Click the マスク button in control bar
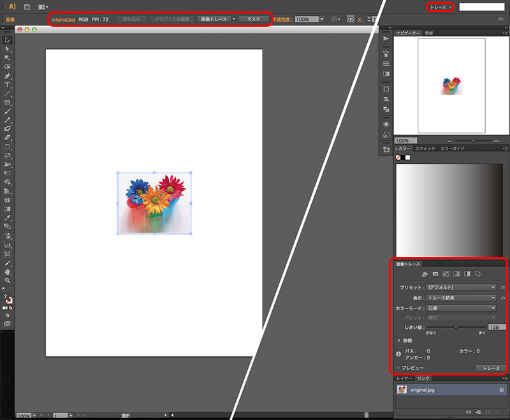The height and width of the screenshot is (420, 510). (x=253, y=19)
